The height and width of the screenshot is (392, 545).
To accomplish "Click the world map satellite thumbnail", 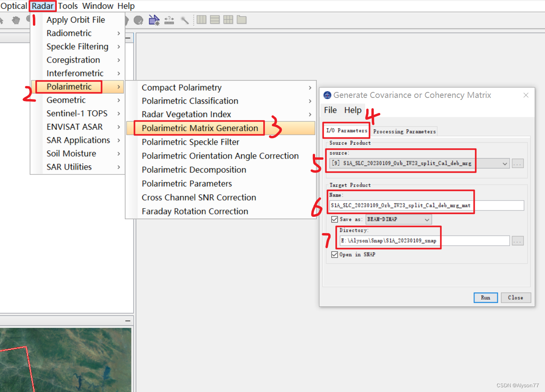I will (65, 359).
